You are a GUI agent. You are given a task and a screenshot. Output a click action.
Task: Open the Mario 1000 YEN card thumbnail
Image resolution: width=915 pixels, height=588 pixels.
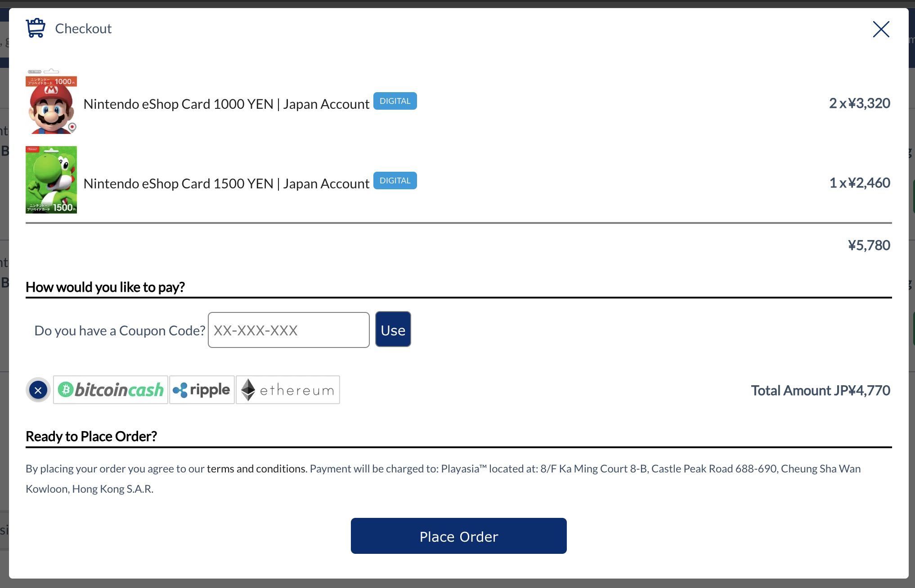(51, 101)
